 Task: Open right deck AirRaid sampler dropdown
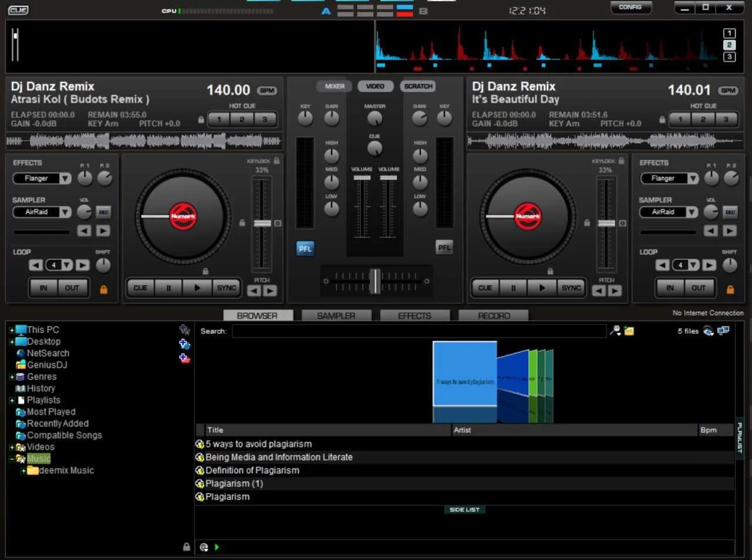(x=692, y=212)
